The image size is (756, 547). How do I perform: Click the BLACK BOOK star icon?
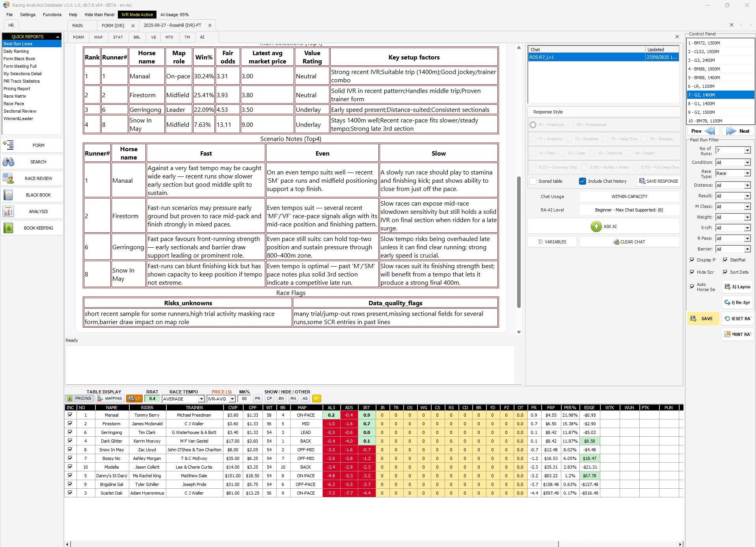pyautogui.click(x=8, y=195)
